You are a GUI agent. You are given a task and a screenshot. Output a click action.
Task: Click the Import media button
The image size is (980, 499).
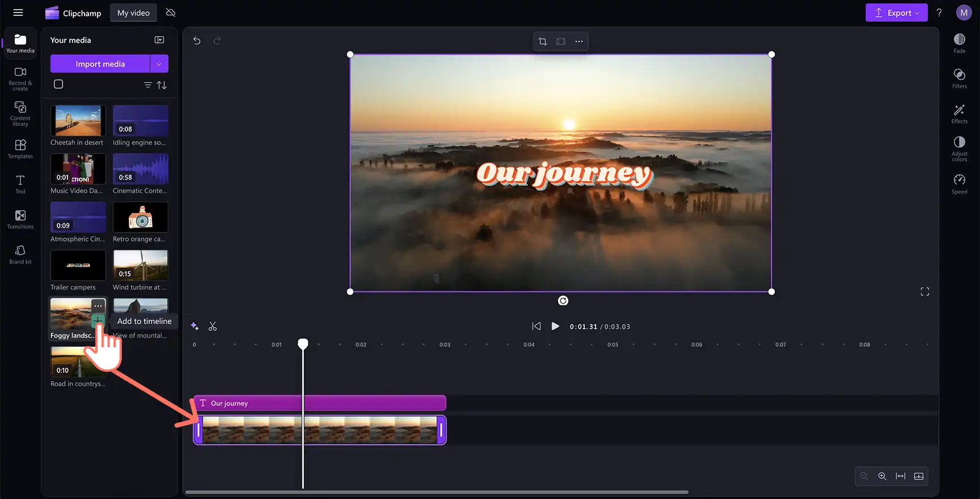click(x=100, y=64)
